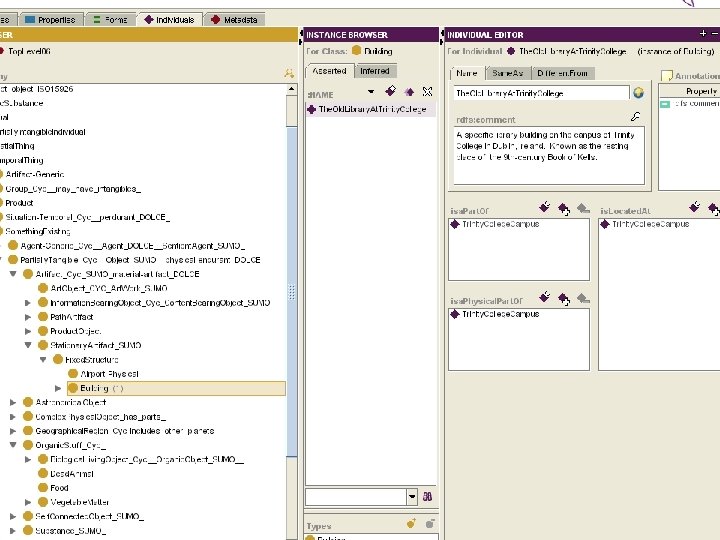Select the rdfs:comment annotation row
Viewport: 720px width, 540px height.
pyautogui.click(x=690, y=104)
